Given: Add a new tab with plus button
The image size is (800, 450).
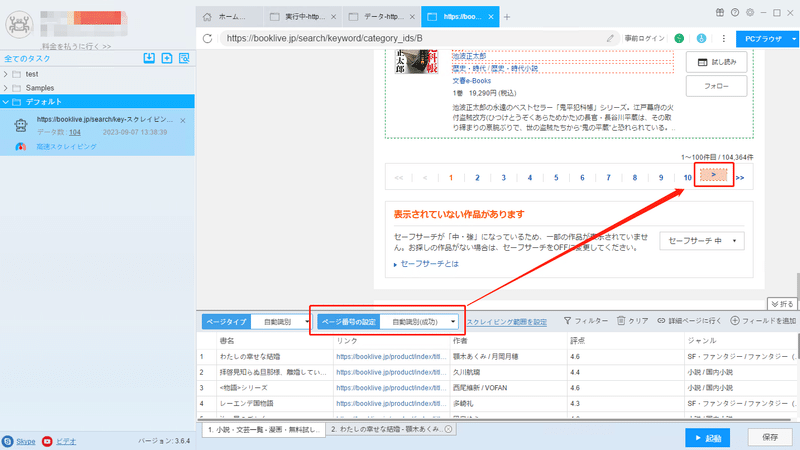Looking at the screenshot, I should tap(507, 17).
